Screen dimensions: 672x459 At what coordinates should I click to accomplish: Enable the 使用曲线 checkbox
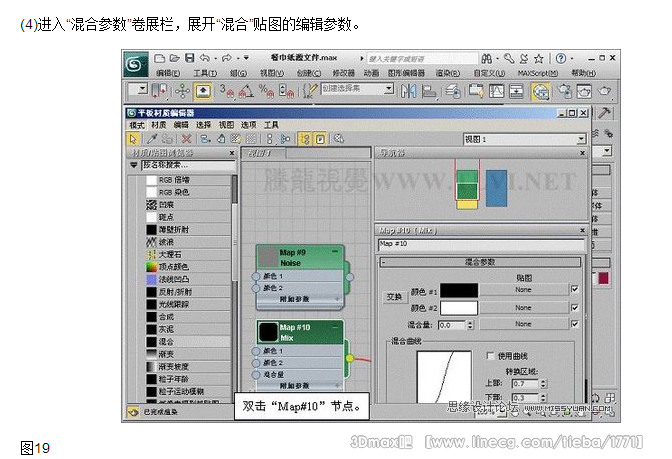(490, 356)
